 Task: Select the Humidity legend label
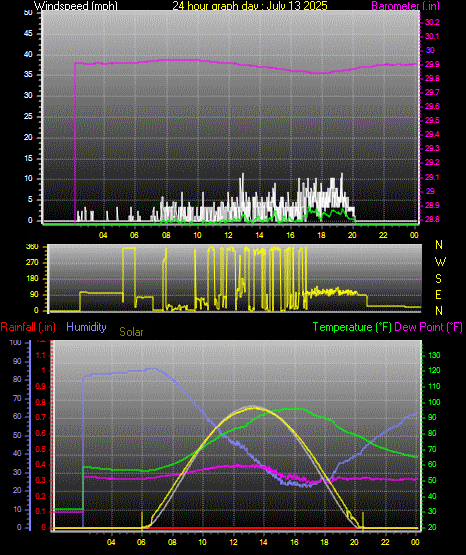(86, 327)
